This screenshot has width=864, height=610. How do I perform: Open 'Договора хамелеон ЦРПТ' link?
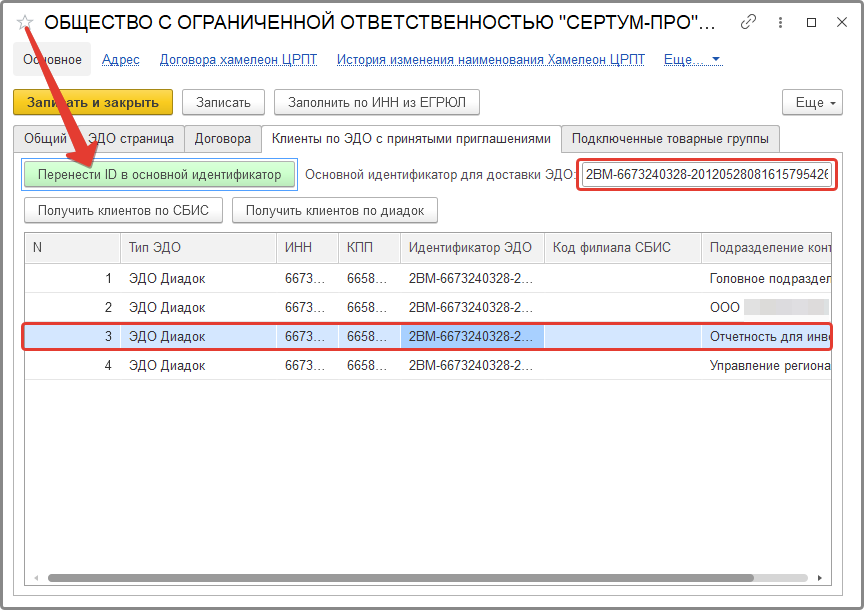click(239, 60)
